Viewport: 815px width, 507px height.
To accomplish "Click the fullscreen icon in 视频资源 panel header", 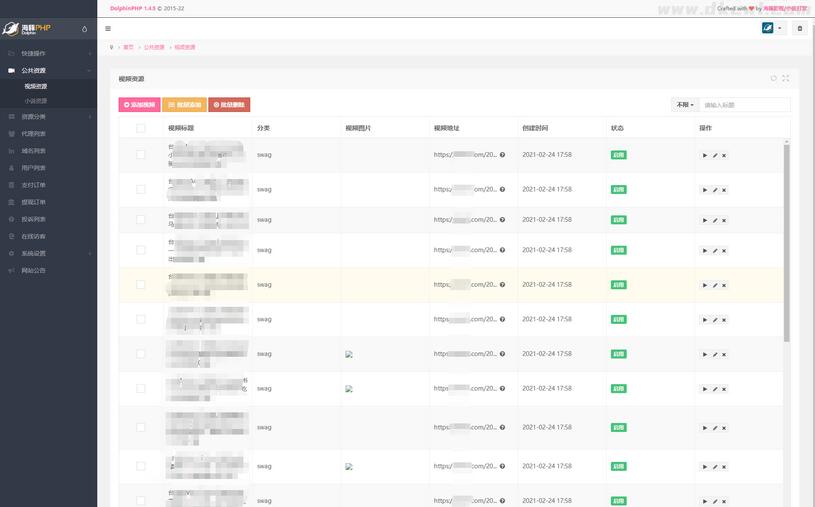I will click(x=786, y=78).
